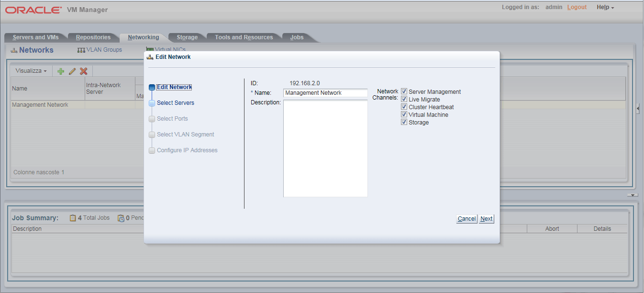Collapse the lower pane splitter arrow

[633, 195]
